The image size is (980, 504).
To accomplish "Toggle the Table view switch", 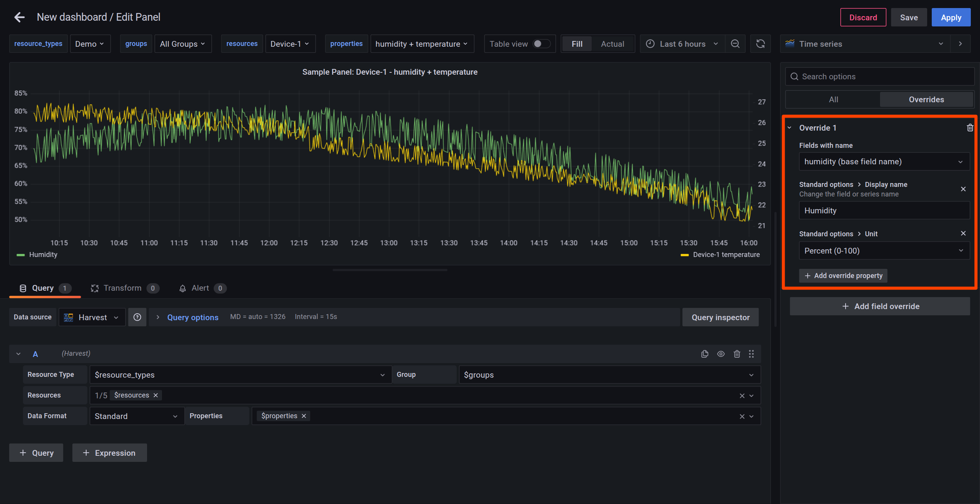I will pos(541,44).
